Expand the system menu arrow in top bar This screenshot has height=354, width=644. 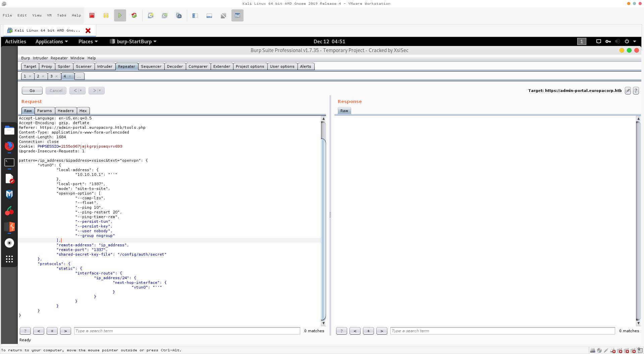point(635,42)
